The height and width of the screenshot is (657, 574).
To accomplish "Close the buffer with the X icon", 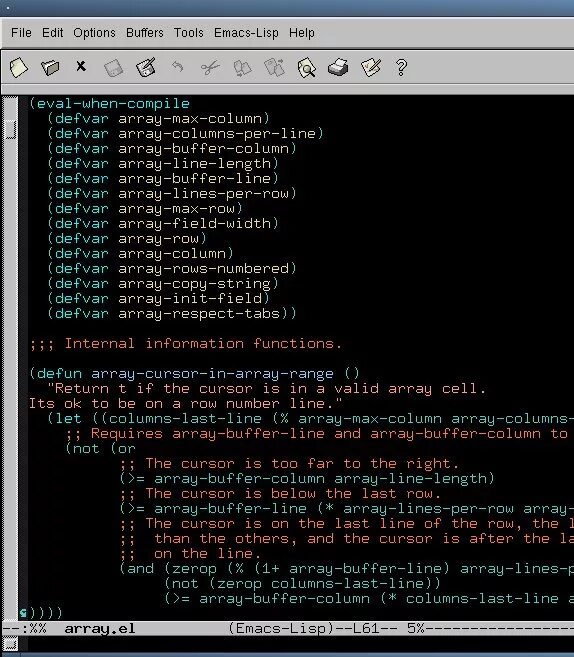I will [x=81, y=66].
